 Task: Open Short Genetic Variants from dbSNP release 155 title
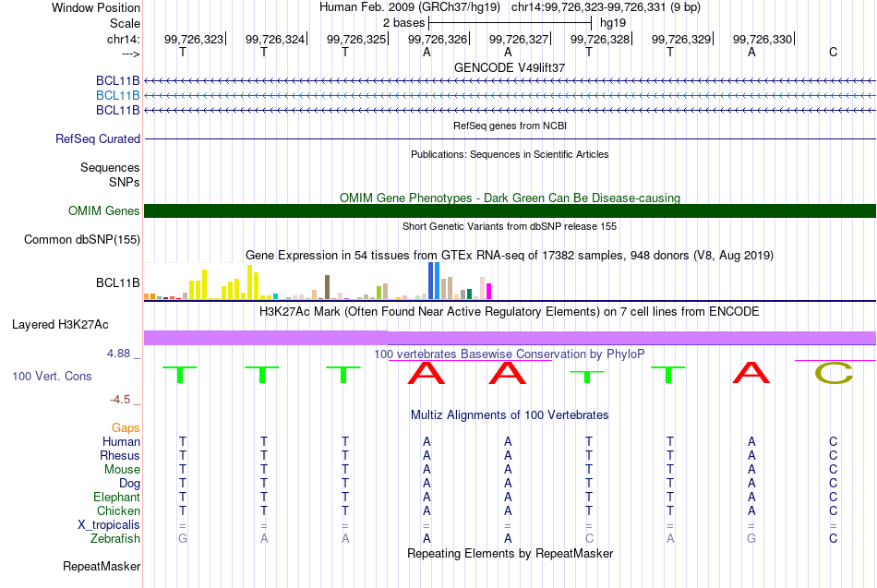click(510, 226)
